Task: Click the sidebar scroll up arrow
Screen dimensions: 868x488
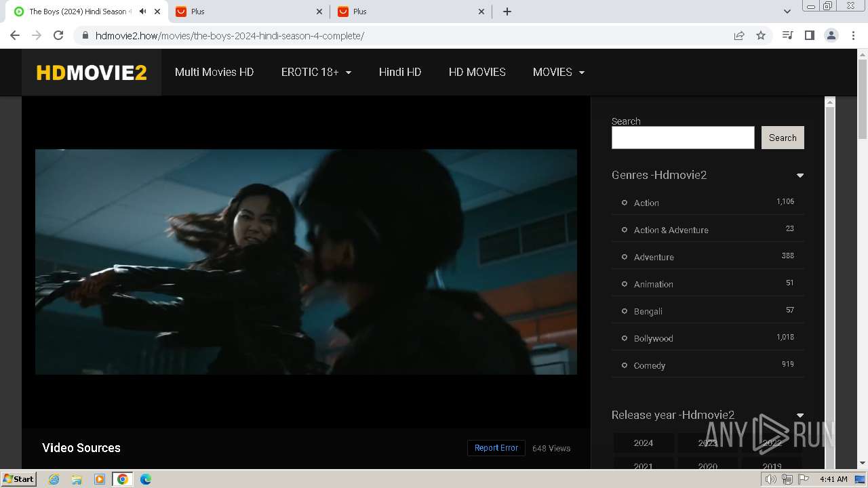Action: click(829, 102)
